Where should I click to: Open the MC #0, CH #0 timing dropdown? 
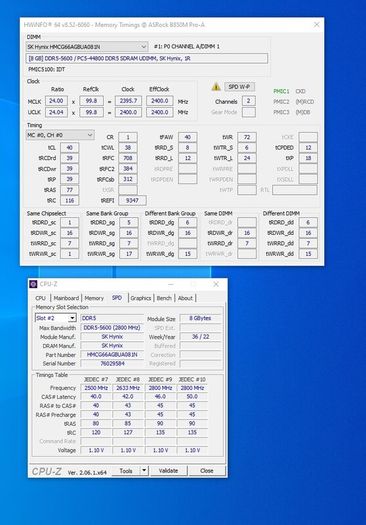[60, 135]
